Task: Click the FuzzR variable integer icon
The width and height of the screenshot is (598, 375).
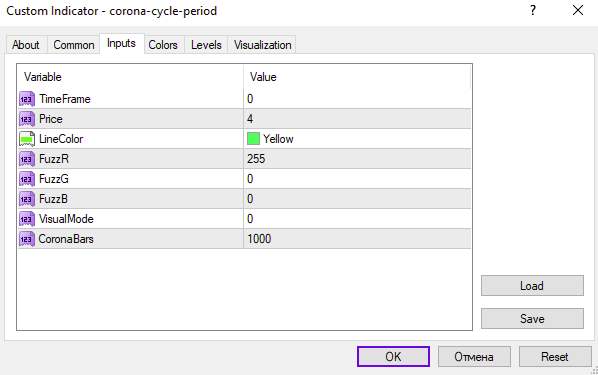Action: point(27,159)
